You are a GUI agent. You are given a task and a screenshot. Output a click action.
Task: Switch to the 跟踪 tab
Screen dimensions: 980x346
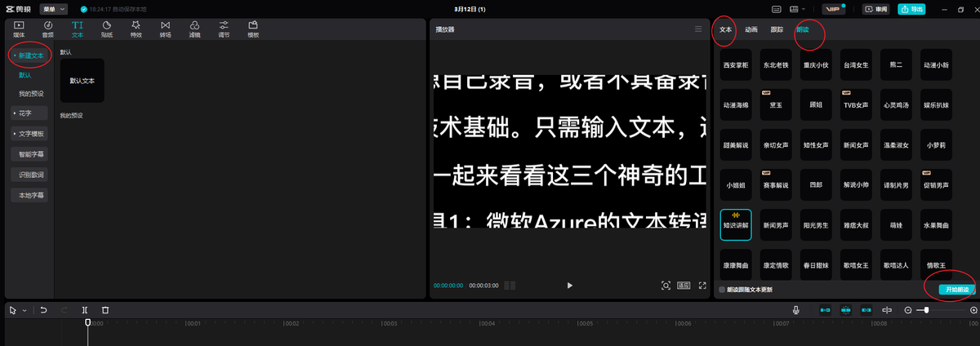[x=777, y=29]
